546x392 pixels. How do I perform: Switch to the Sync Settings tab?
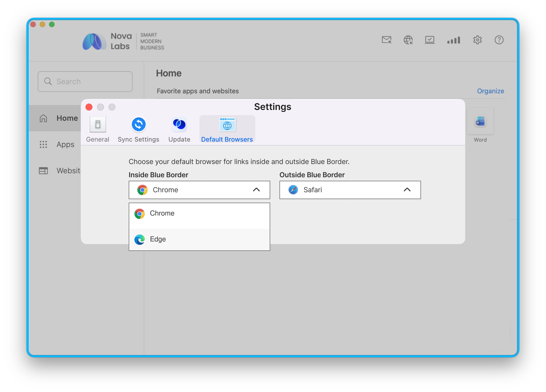tap(139, 129)
